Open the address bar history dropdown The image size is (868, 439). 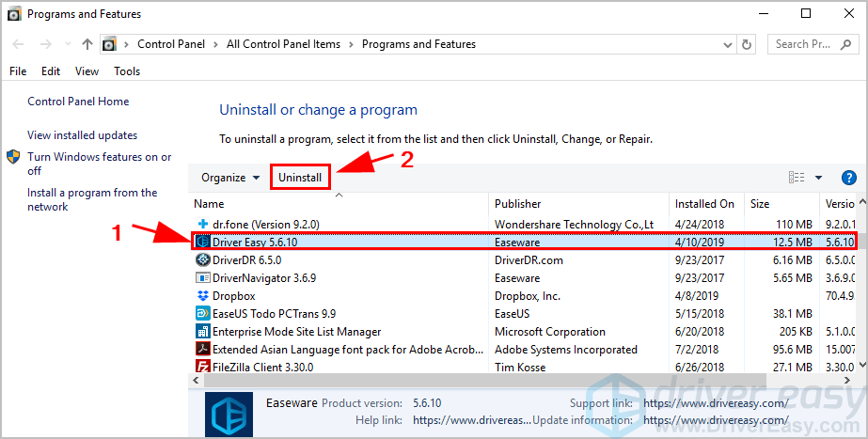tap(728, 45)
